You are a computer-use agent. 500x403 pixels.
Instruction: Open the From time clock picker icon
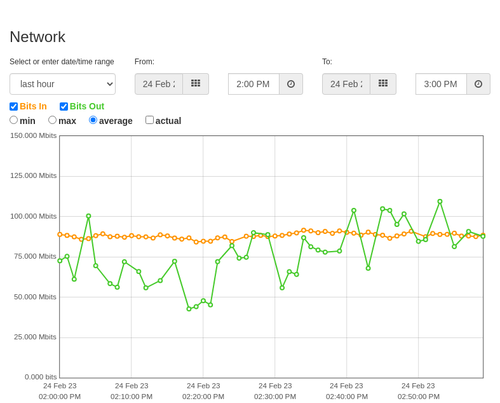tap(291, 84)
